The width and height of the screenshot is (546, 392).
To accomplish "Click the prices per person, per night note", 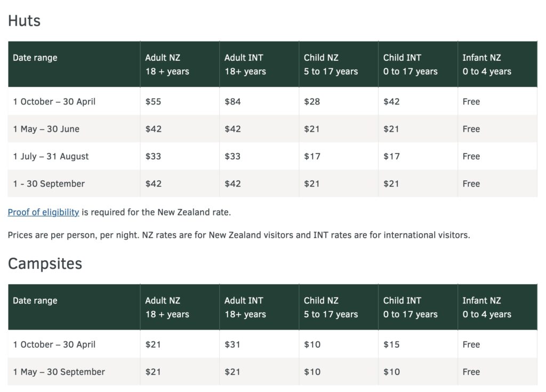I will pyautogui.click(x=239, y=235).
